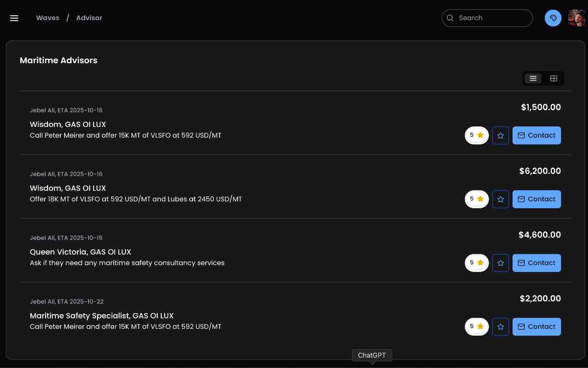Click the 5-star rating on Queen Victoria
588x368 pixels.
pos(476,263)
